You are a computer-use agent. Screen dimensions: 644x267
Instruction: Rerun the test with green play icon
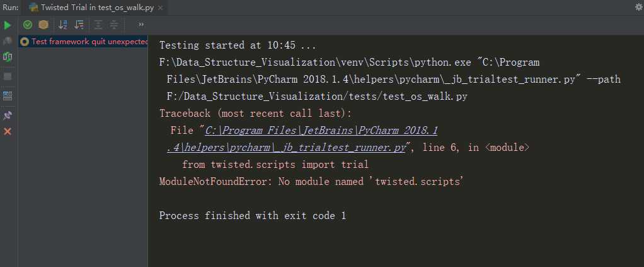point(8,25)
